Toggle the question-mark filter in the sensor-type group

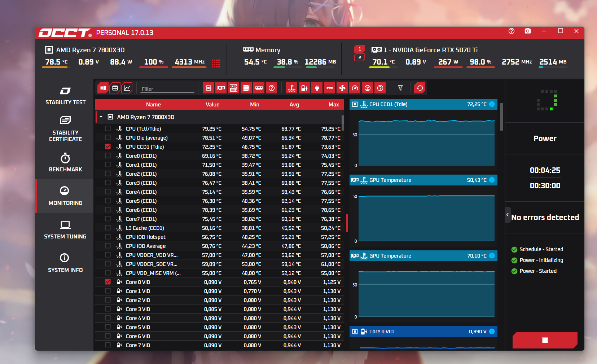pyautogui.click(x=380, y=88)
